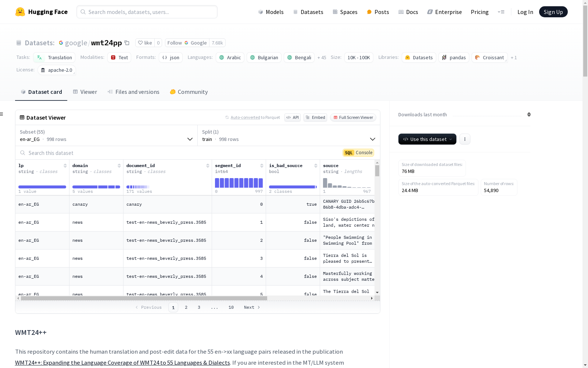Click the three-dot more options button
588x368 pixels.
point(465,139)
